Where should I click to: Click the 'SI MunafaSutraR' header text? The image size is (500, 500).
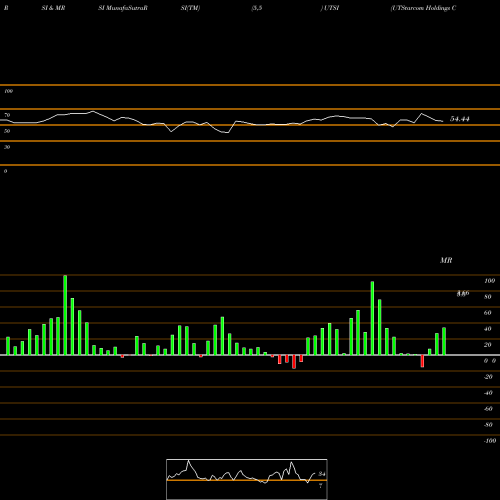click(x=123, y=8)
